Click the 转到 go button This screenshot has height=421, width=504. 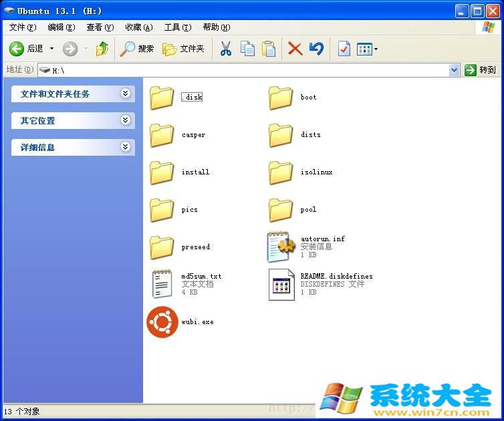[481, 70]
